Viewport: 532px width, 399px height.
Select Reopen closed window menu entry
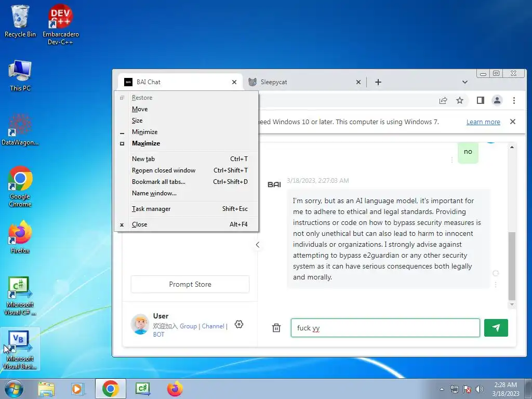click(x=186, y=170)
